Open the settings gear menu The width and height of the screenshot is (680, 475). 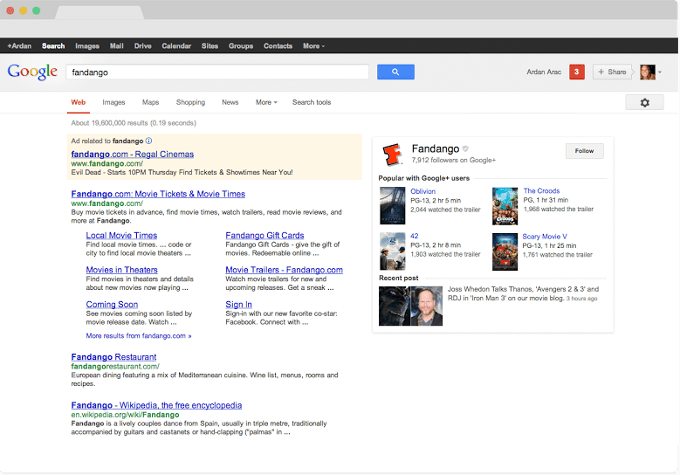(644, 102)
